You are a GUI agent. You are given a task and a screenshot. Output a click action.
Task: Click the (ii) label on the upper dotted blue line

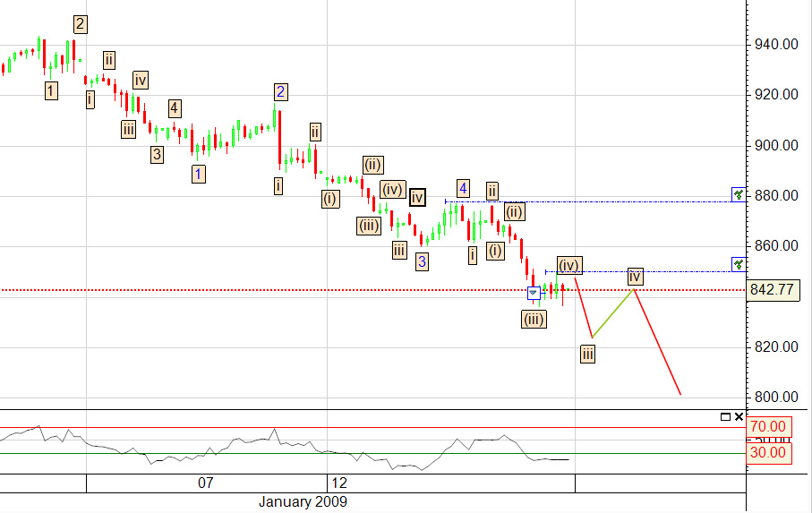coord(514,211)
